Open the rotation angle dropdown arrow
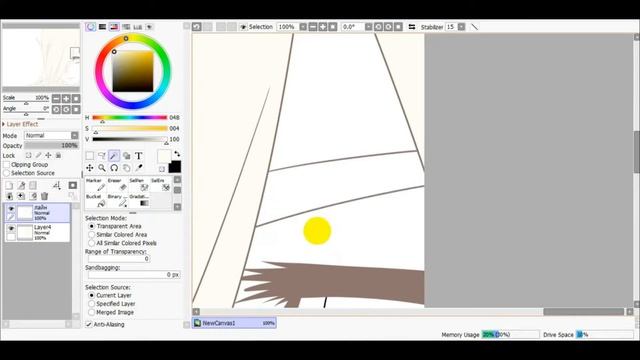This screenshot has width=640, height=360. 368,27
